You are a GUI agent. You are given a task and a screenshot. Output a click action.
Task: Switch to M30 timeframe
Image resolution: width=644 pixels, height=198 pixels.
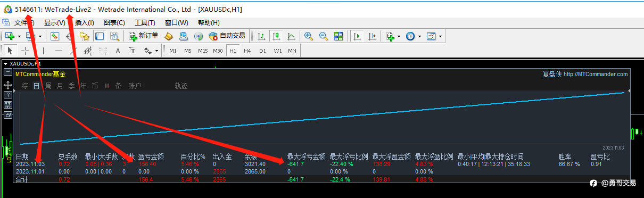coord(218,51)
